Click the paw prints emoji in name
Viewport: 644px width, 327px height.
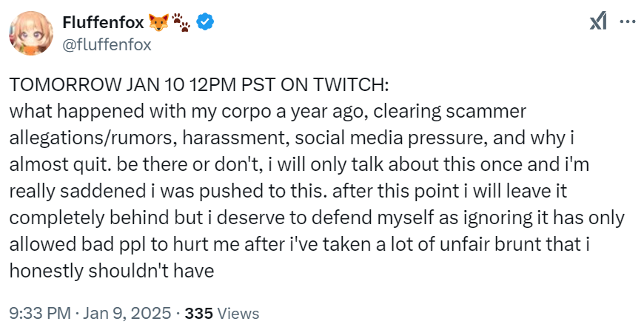coord(181,22)
